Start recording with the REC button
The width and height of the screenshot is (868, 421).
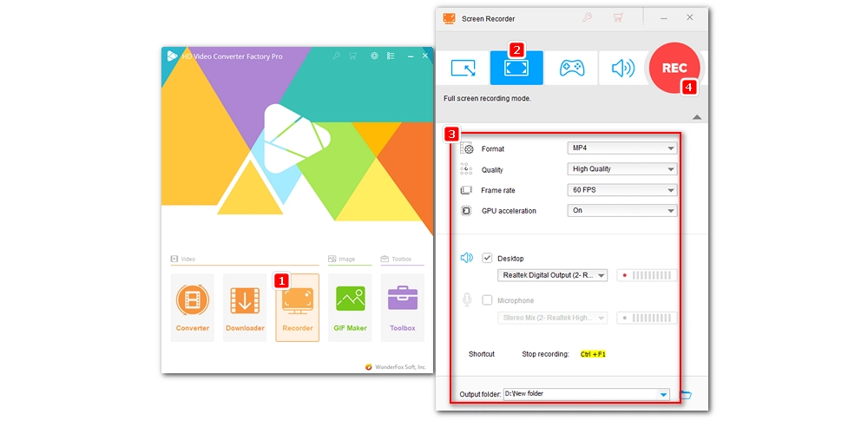[x=674, y=68]
